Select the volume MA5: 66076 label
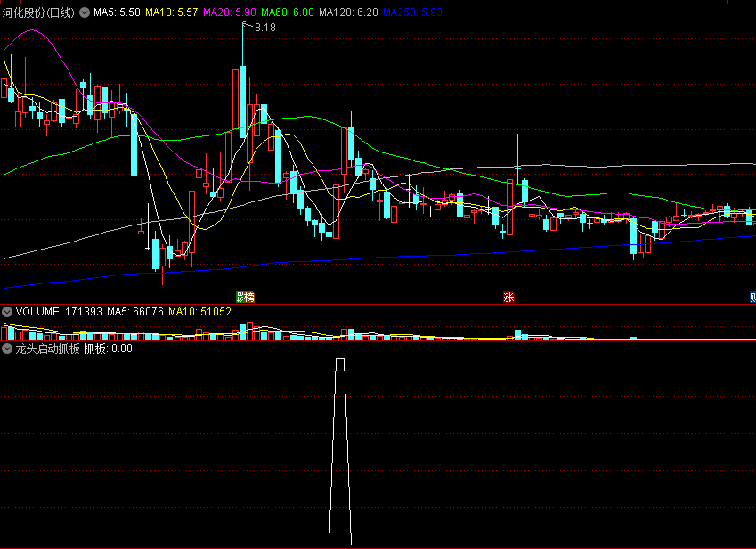The width and height of the screenshot is (756, 549). tap(135, 312)
